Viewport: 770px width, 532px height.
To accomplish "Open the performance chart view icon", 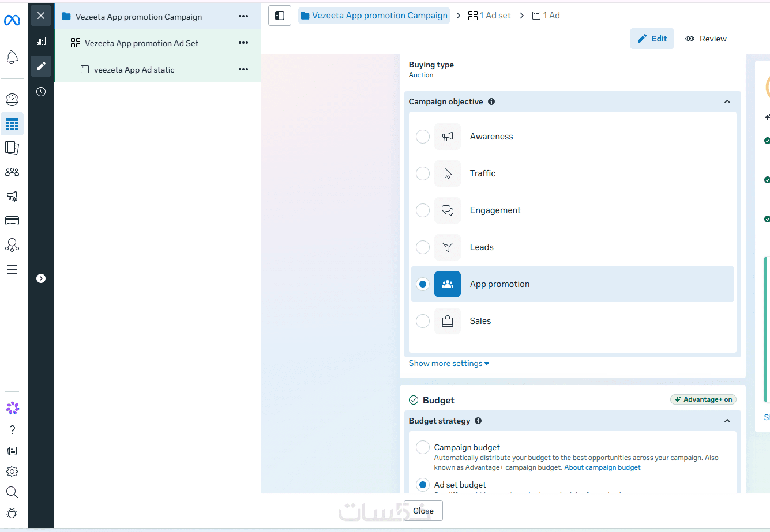I will tap(41, 41).
